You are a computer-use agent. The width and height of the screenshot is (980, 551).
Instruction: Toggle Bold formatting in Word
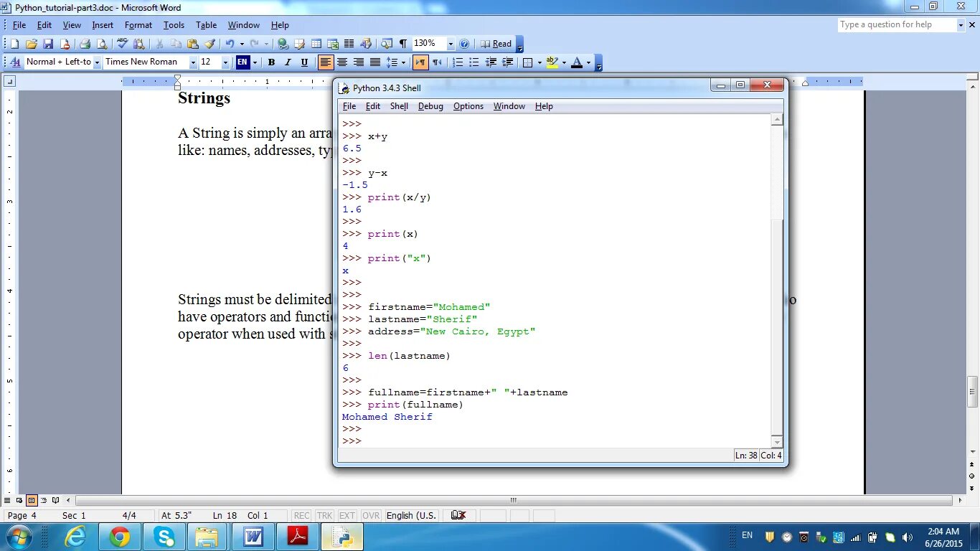click(271, 62)
